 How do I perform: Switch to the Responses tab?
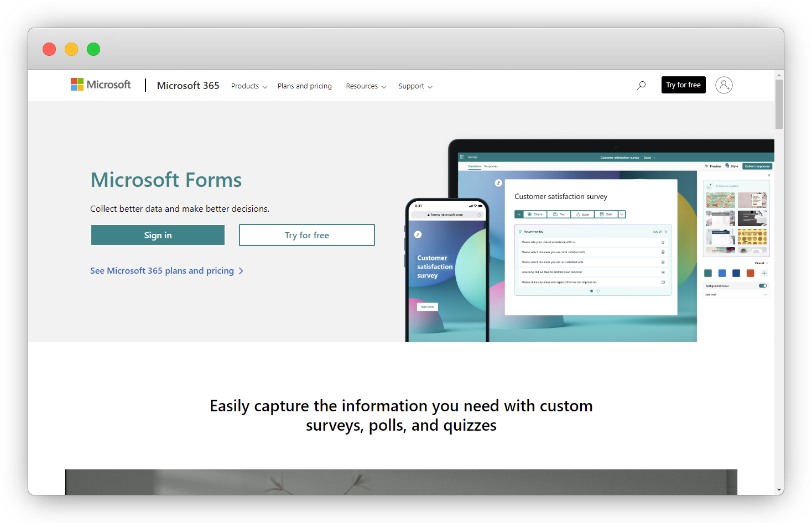coord(491,166)
